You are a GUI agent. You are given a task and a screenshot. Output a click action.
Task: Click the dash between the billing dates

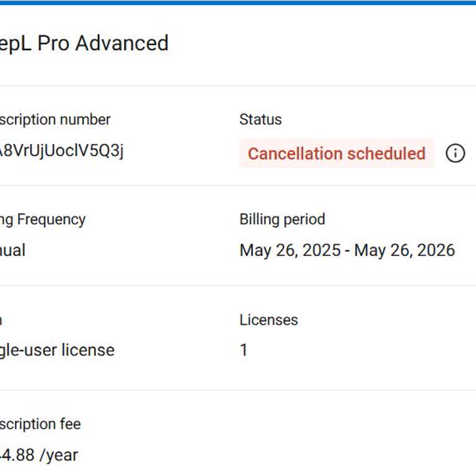(x=348, y=251)
